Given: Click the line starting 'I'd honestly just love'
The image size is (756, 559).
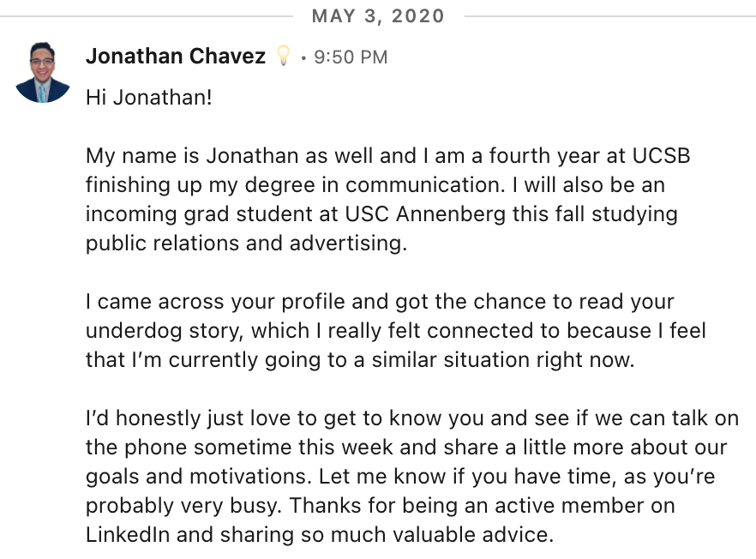Looking at the screenshot, I should coord(412,418).
